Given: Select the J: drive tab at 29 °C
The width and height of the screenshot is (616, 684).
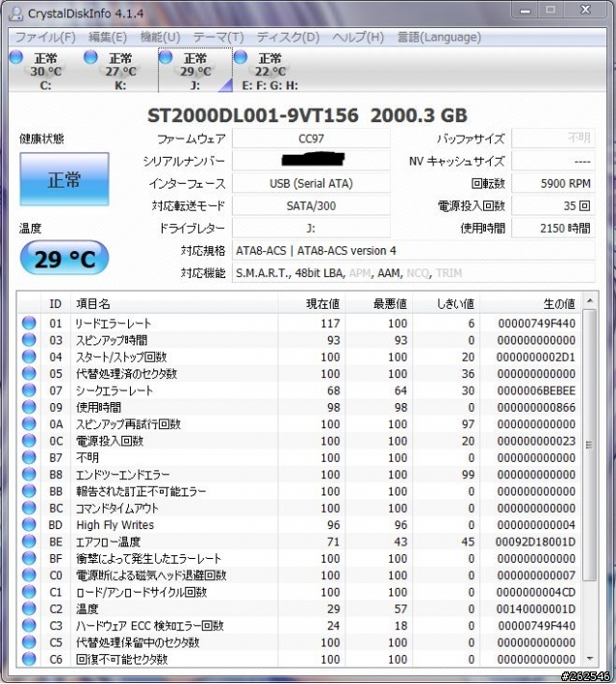Looking at the screenshot, I should [195, 70].
